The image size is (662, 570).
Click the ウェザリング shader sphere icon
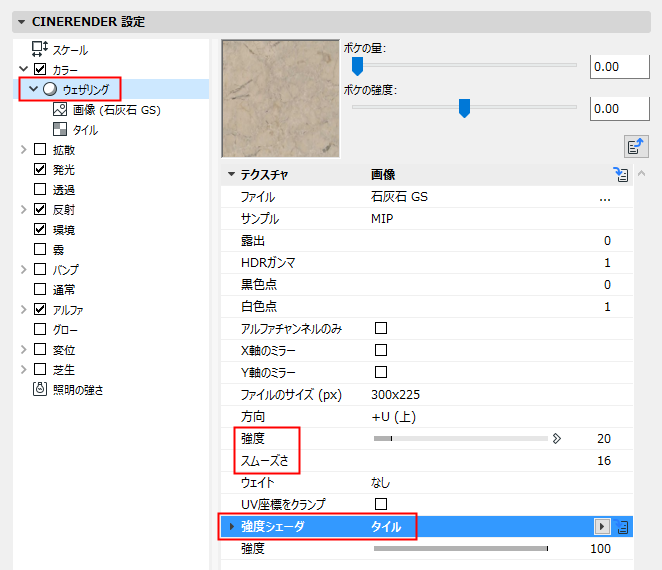[x=50, y=89]
